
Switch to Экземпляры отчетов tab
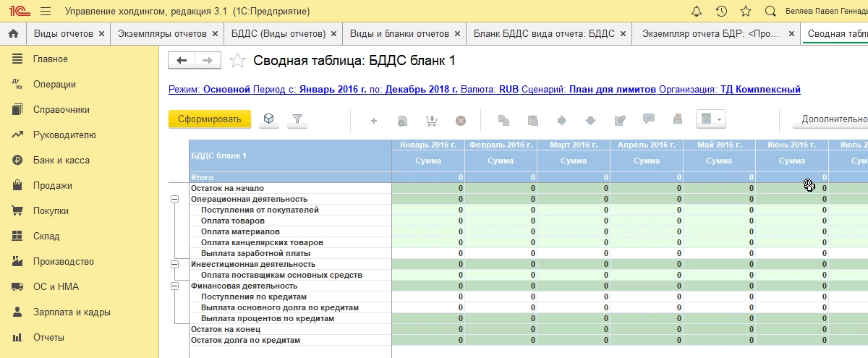[x=163, y=34]
